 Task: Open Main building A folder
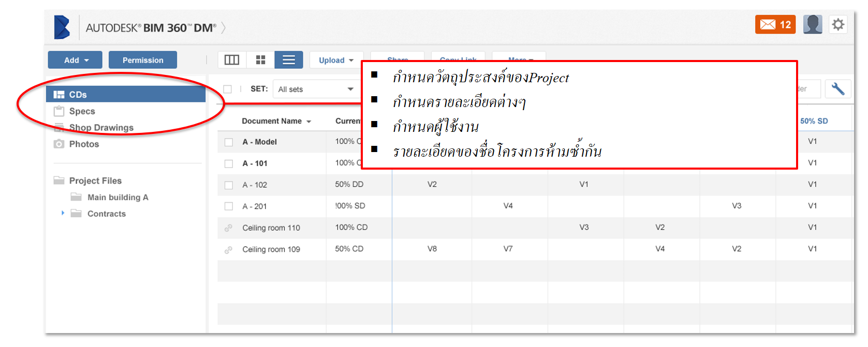coord(118,198)
